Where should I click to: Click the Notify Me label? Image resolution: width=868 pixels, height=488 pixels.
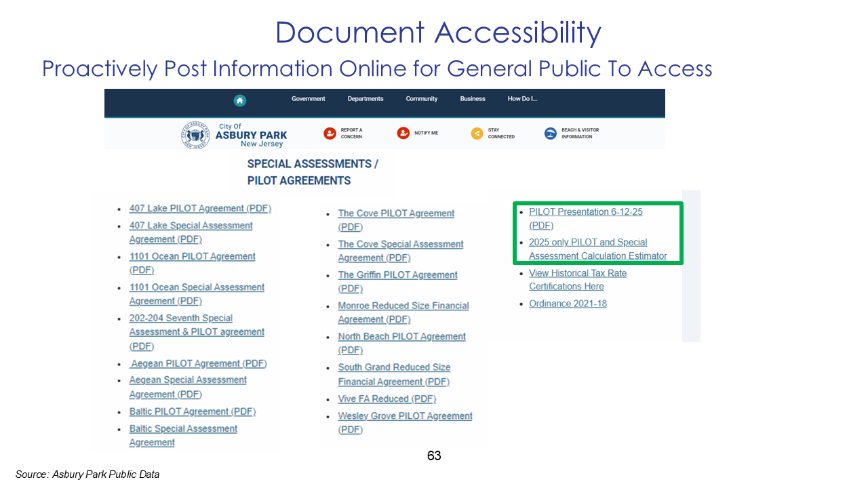tap(427, 134)
